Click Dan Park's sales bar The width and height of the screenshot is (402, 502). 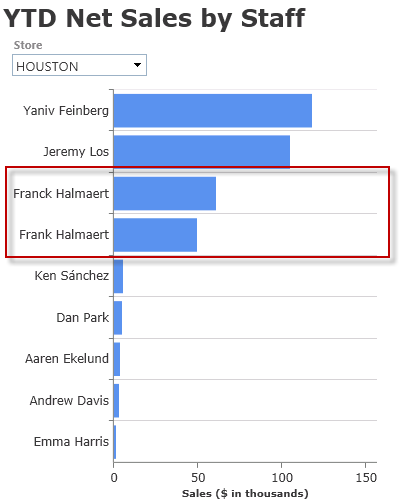pos(118,318)
